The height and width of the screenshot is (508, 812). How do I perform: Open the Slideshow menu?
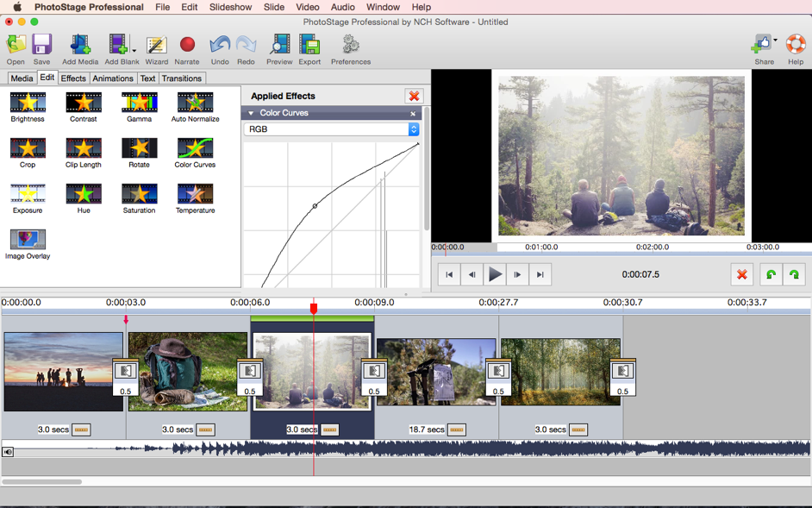point(230,7)
